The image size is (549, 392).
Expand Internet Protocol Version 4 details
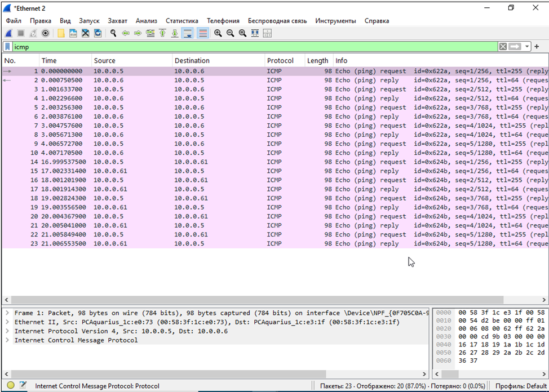pos(7,331)
